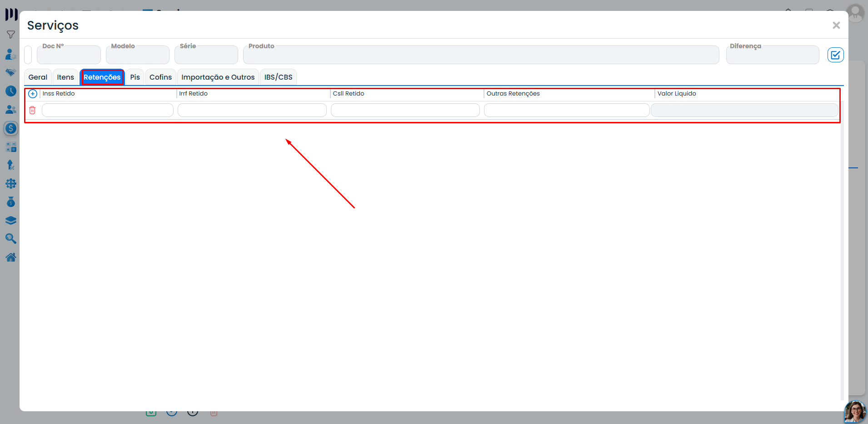Switch to the Itens tab
The width and height of the screenshot is (868, 424).
65,77
